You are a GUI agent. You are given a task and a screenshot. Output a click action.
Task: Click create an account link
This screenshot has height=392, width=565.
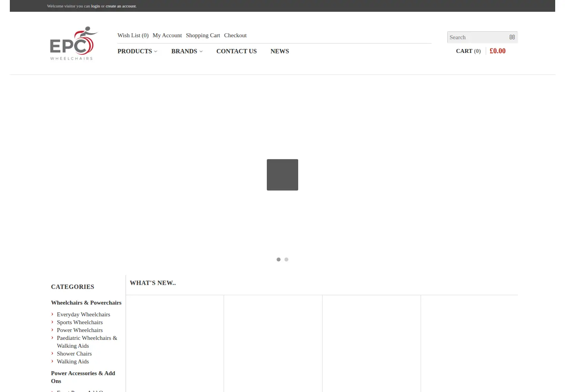tap(121, 6)
